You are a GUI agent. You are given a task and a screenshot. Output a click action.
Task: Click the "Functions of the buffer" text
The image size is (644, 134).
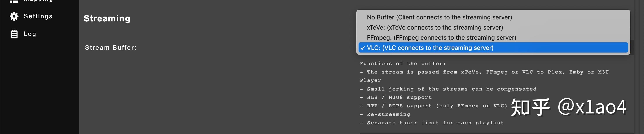403,64
